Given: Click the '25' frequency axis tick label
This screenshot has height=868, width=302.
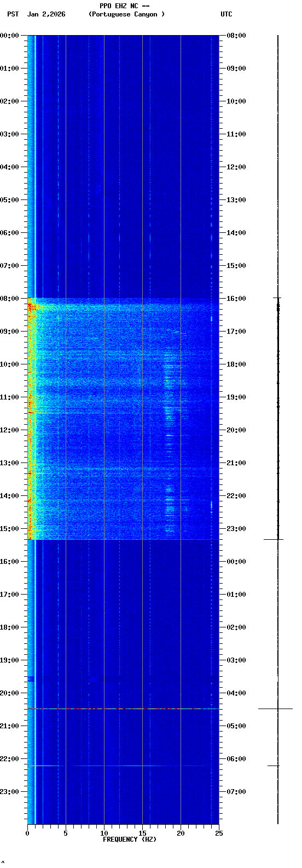Looking at the screenshot, I should 219,833.
